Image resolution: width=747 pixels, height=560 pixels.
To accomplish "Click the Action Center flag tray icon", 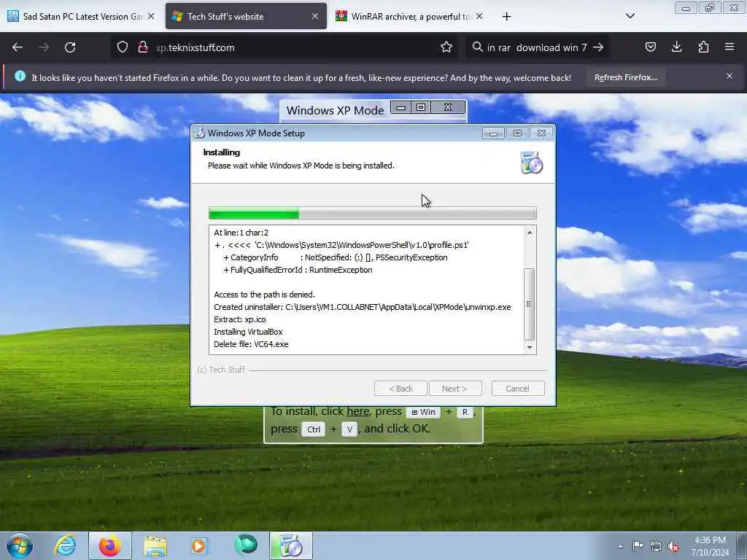I will click(638, 545).
